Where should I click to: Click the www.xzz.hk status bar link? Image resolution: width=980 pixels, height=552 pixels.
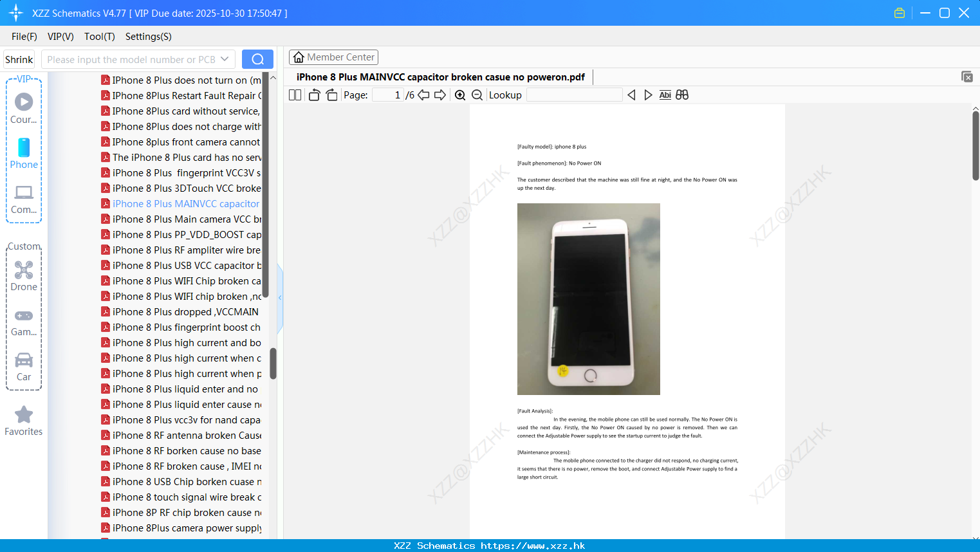click(533, 546)
